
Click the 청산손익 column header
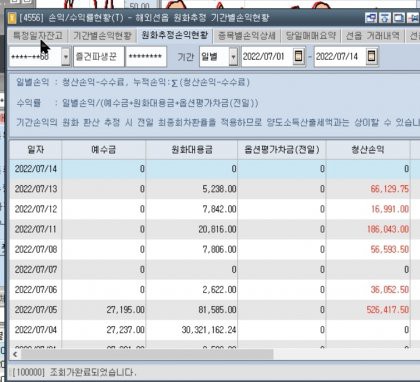coord(368,150)
